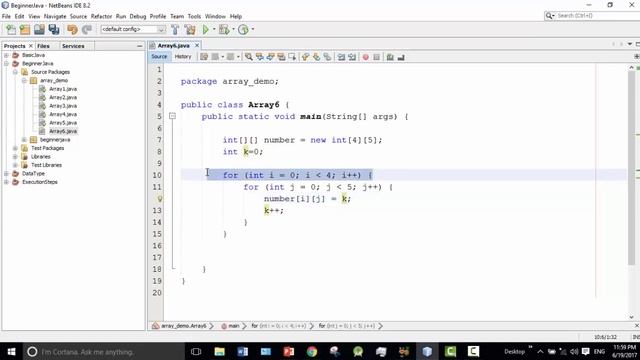Open the Refactor menu

[x=101, y=16]
